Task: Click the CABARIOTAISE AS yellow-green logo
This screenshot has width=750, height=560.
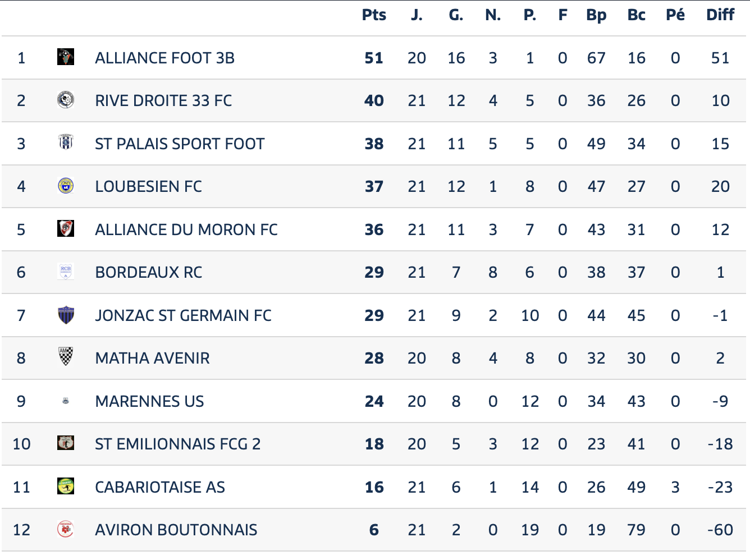Action: (66, 486)
